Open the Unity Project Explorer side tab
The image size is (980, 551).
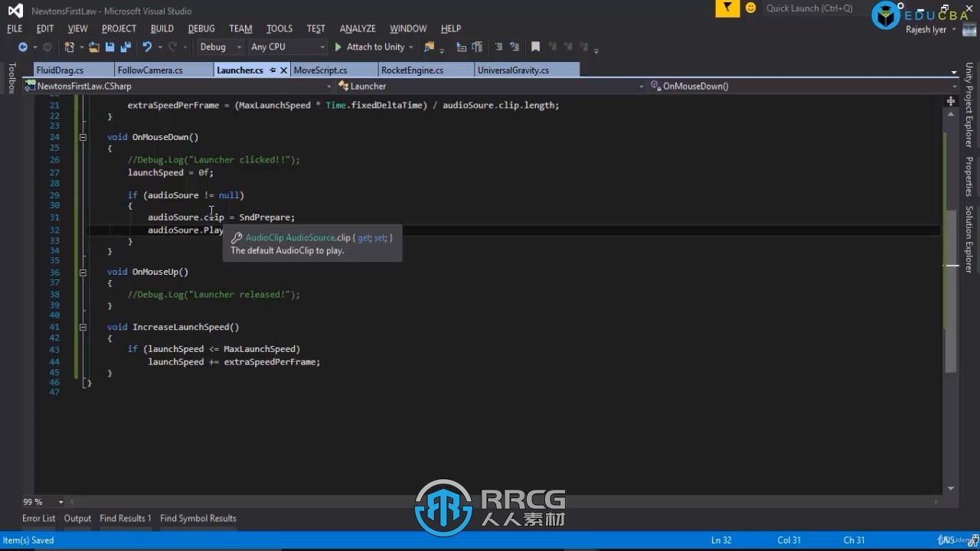pos(969,106)
